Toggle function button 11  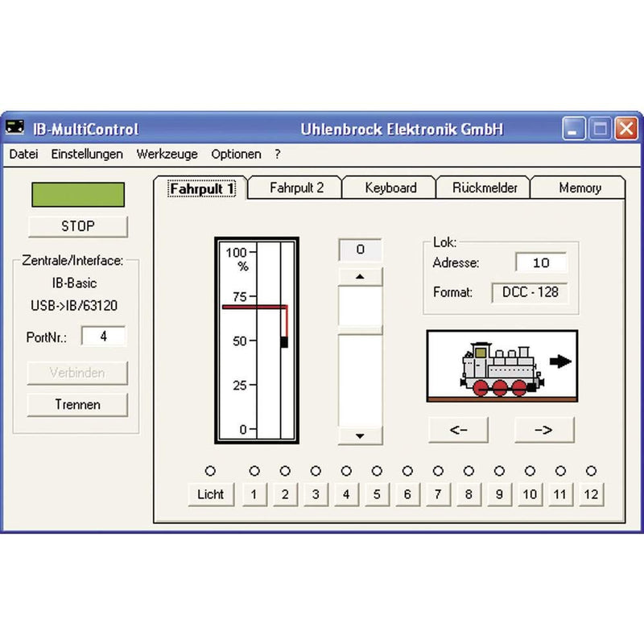tap(560, 494)
